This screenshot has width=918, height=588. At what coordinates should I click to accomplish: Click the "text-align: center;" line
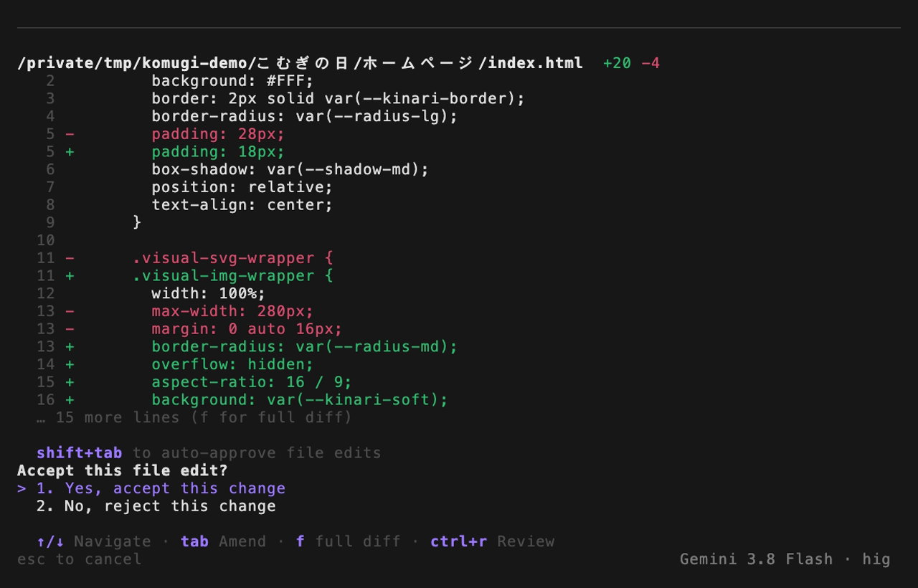pos(242,205)
